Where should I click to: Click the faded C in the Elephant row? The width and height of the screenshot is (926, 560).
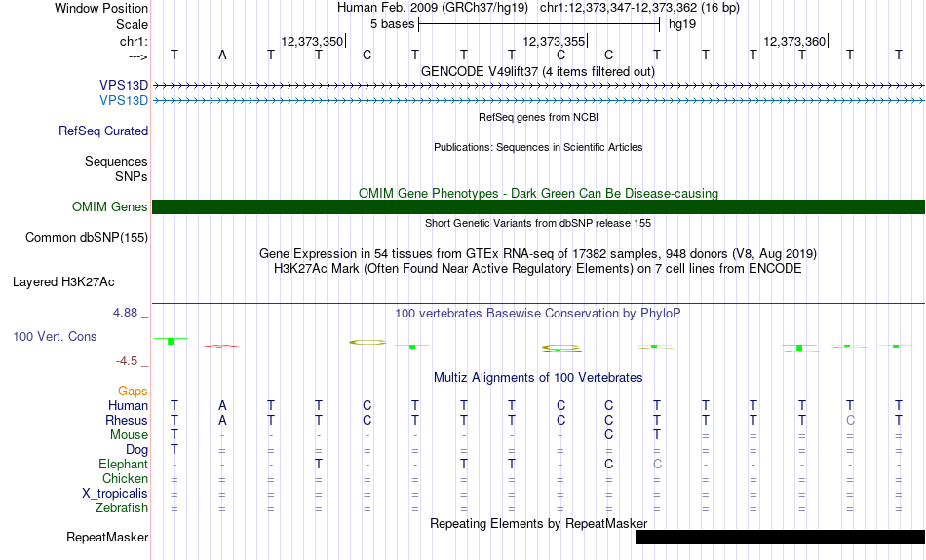click(657, 464)
